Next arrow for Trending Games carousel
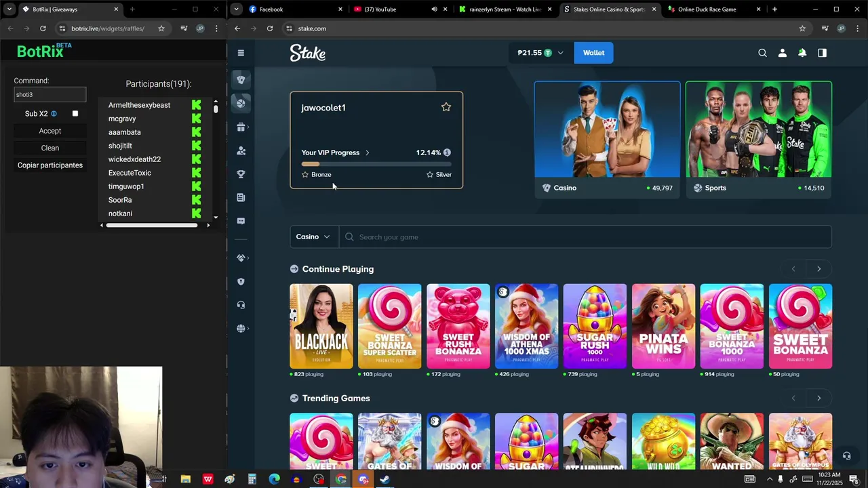The image size is (868, 488). pos(818,398)
